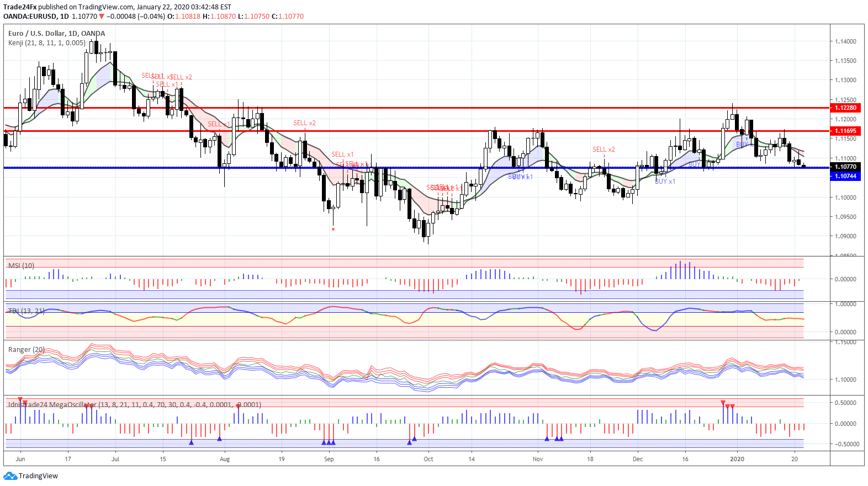Click the 1.14000 price axis value

[x=845, y=41]
